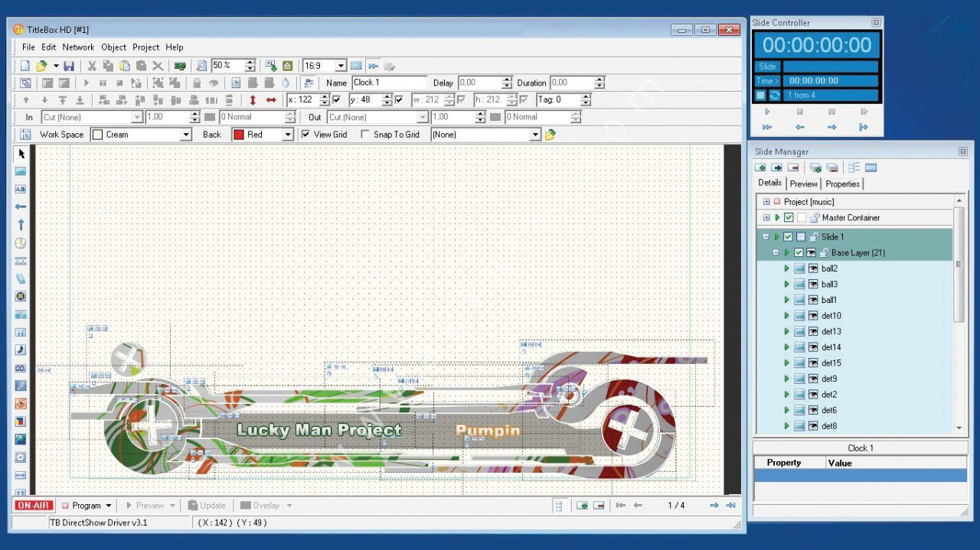
Task: Jump to first slide in Slide Controller
Action: pyautogui.click(x=767, y=127)
